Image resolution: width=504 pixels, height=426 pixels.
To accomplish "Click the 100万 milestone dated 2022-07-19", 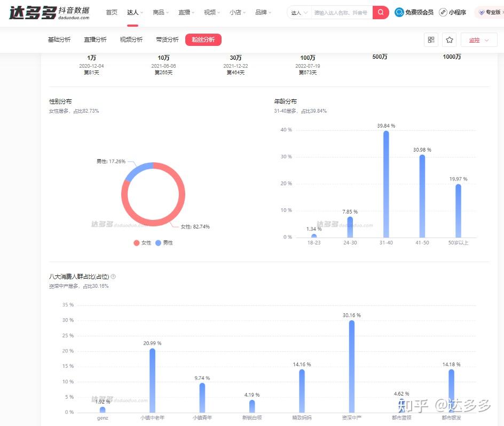I will pos(308,65).
